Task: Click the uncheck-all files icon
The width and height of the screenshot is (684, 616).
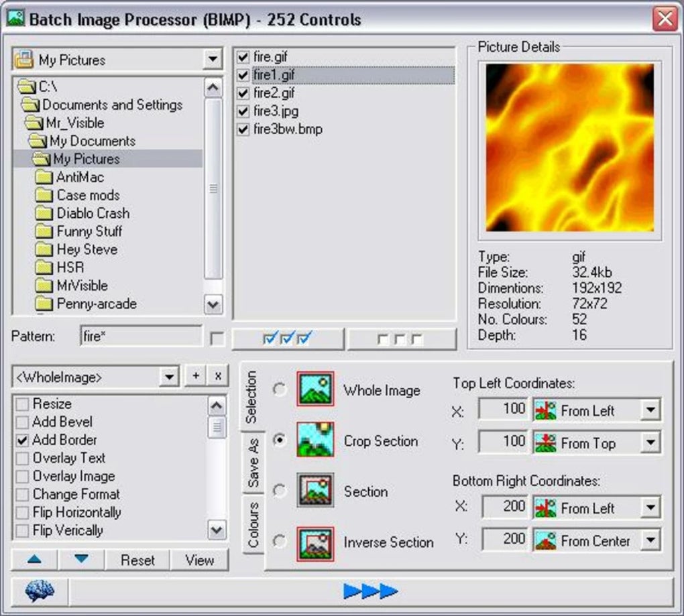Action: [x=402, y=338]
